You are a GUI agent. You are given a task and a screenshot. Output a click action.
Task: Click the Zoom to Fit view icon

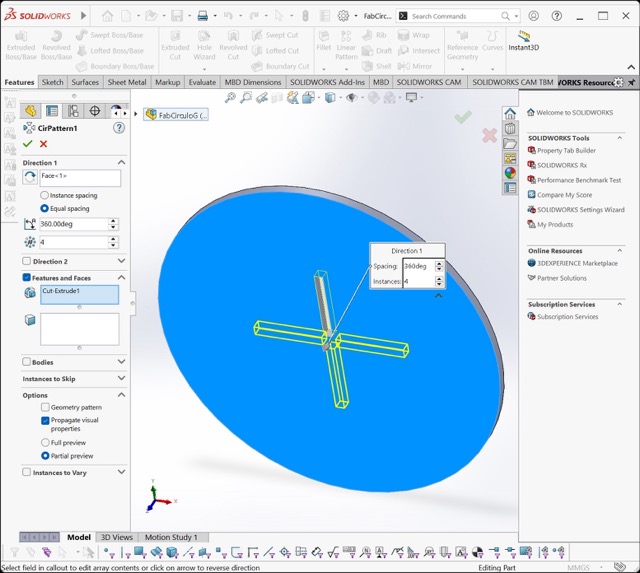click(230, 98)
